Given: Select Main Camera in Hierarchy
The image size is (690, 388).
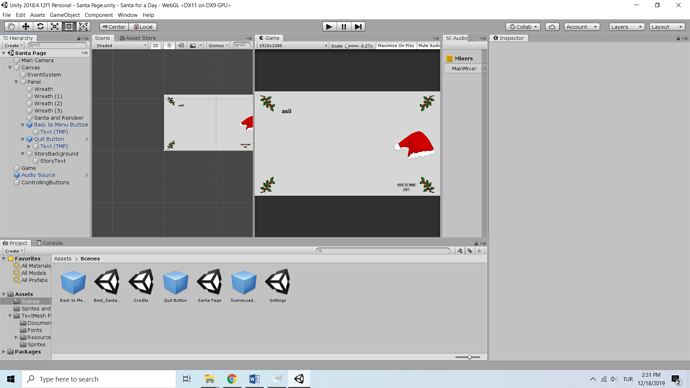Looking at the screenshot, I should (37, 60).
